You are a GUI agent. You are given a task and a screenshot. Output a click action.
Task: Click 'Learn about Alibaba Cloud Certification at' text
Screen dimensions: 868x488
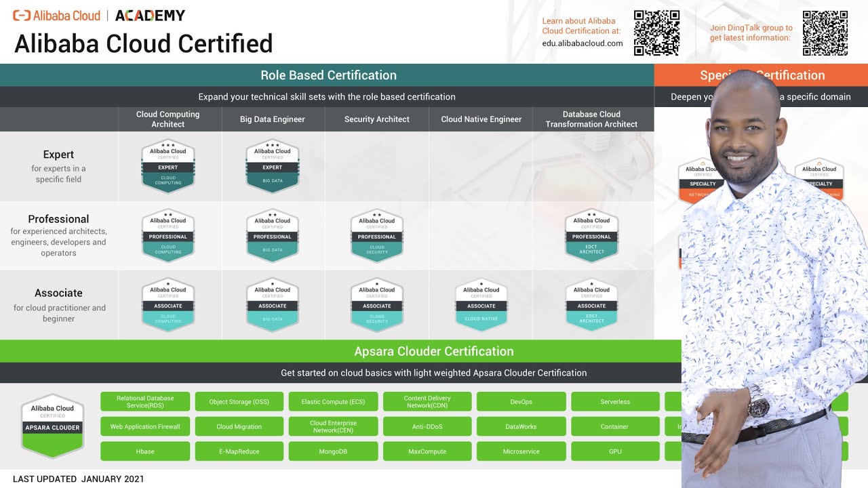(x=581, y=26)
